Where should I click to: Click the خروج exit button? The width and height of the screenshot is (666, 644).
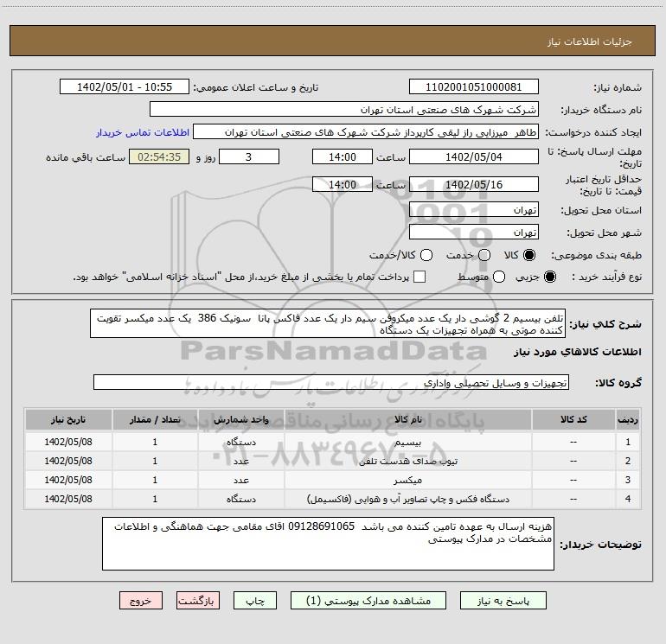pos(141,601)
